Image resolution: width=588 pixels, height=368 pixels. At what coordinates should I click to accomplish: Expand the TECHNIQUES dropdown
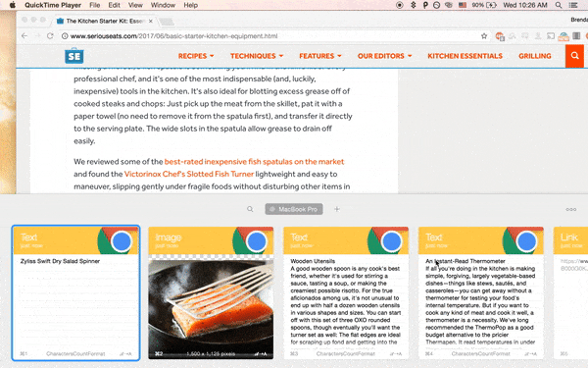pos(257,56)
